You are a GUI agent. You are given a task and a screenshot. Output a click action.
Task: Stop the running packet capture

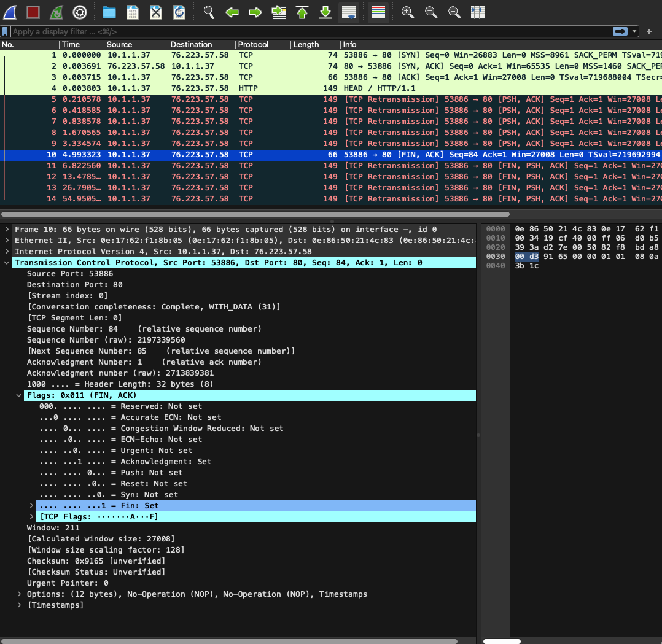(33, 12)
